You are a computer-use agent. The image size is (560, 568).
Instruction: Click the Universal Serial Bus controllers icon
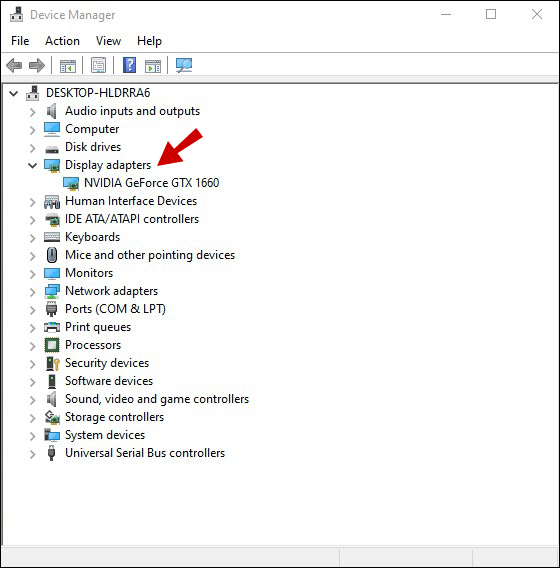pyautogui.click(x=51, y=453)
